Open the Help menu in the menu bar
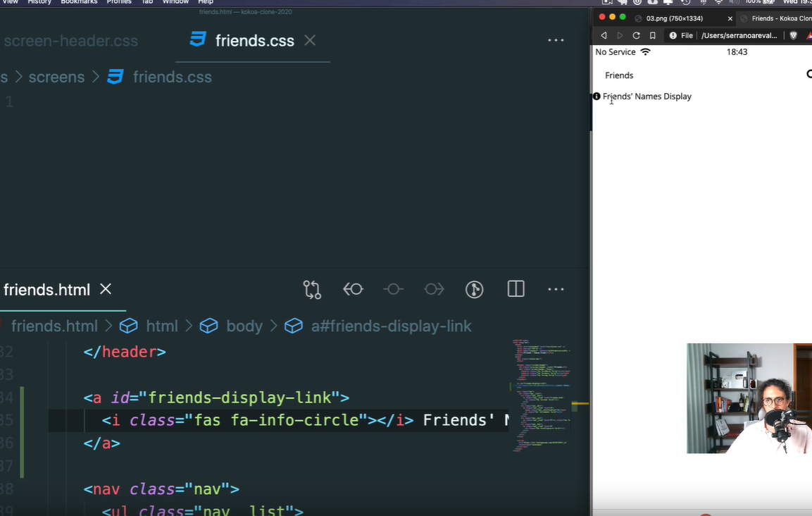 [x=206, y=2]
